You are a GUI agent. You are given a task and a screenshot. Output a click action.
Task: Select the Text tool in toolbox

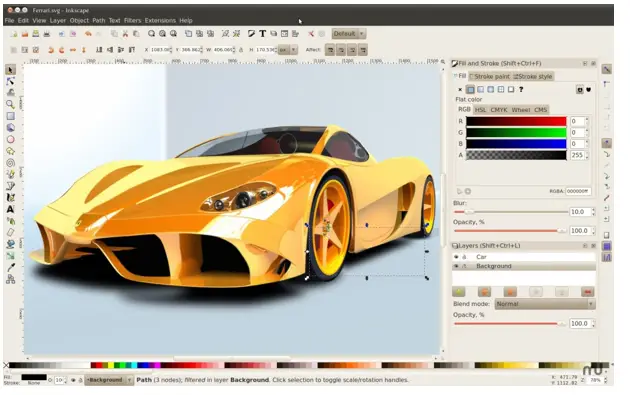point(10,209)
